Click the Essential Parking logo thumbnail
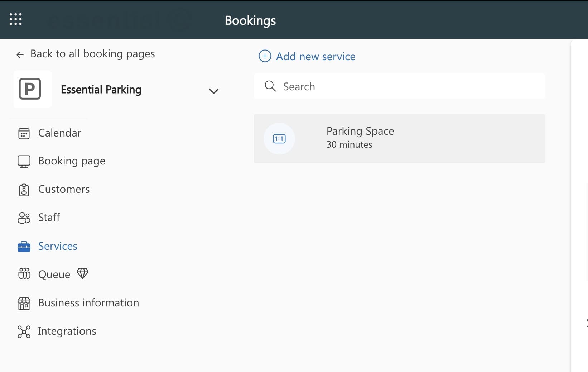The width and height of the screenshot is (588, 372). pyautogui.click(x=30, y=89)
